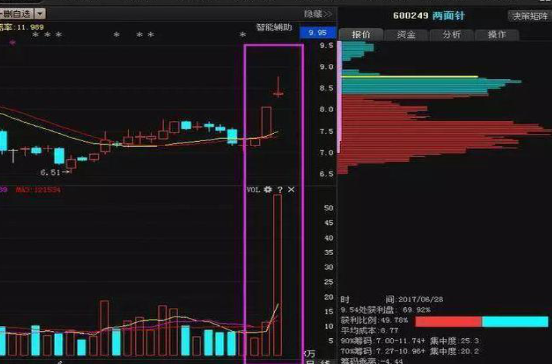Open the VOL indicator settings gear

[x=268, y=189]
